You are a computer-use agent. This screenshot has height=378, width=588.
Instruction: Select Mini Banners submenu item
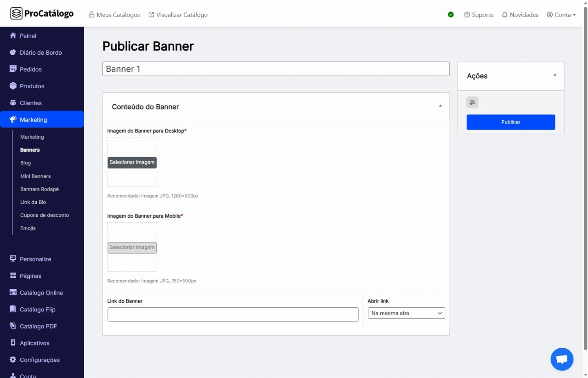(35, 176)
